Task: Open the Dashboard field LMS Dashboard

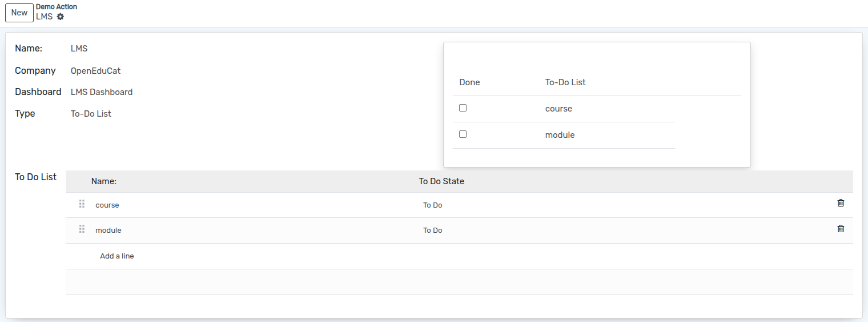Action: pos(102,92)
